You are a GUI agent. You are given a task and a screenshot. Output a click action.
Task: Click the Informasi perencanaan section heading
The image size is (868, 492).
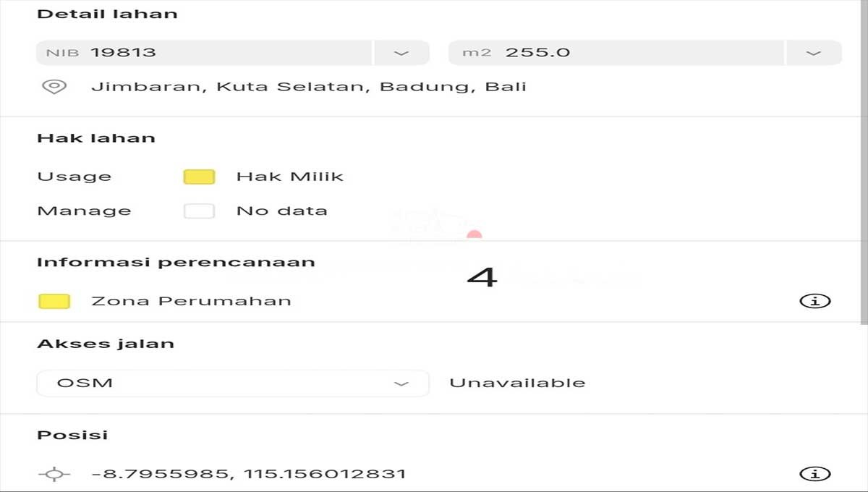click(x=176, y=262)
